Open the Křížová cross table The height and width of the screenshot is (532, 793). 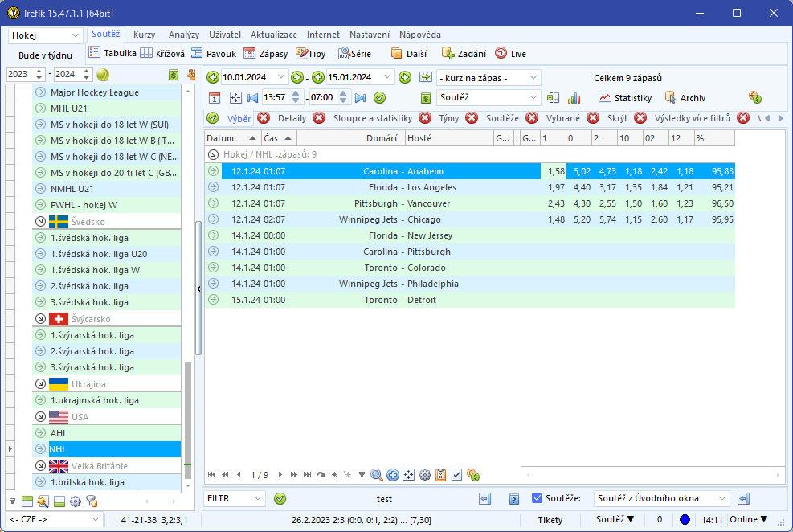[162, 53]
